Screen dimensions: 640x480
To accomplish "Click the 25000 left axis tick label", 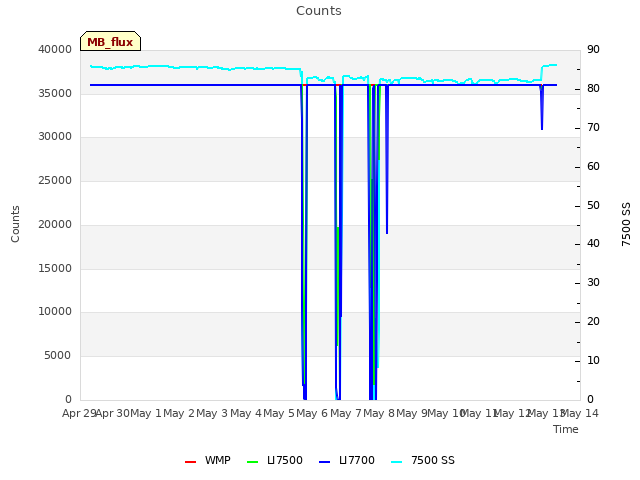I will [55, 180].
